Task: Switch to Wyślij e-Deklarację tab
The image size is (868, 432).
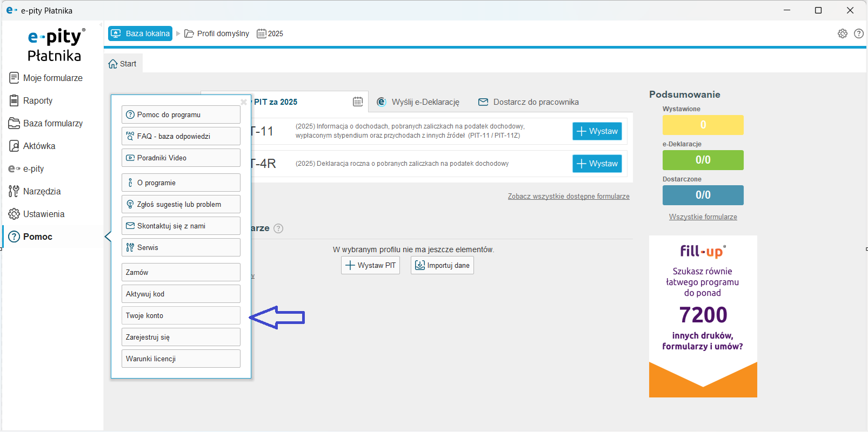Action: coord(418,102)
